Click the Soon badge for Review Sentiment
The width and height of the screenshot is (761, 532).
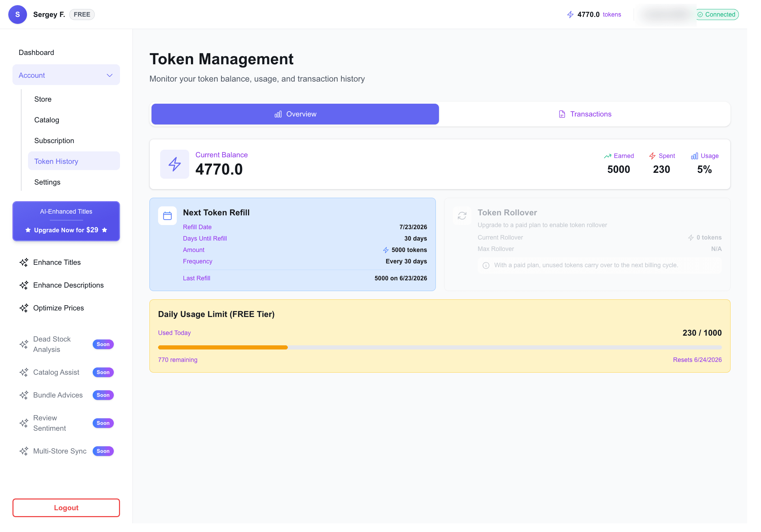pyautogui.click(x=103, y=423)
